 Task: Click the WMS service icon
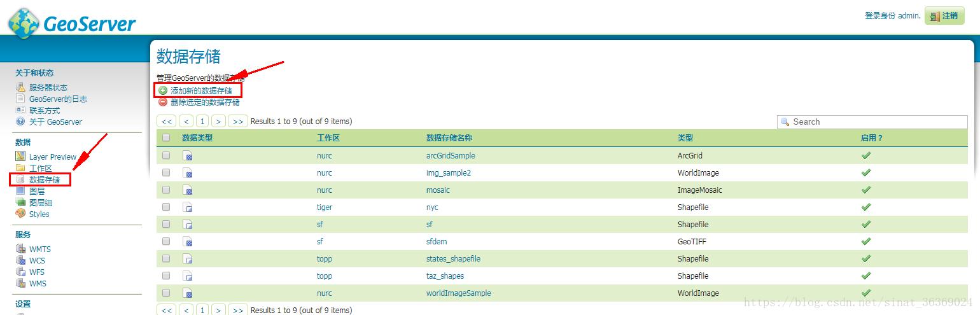(x=20, y=283)
